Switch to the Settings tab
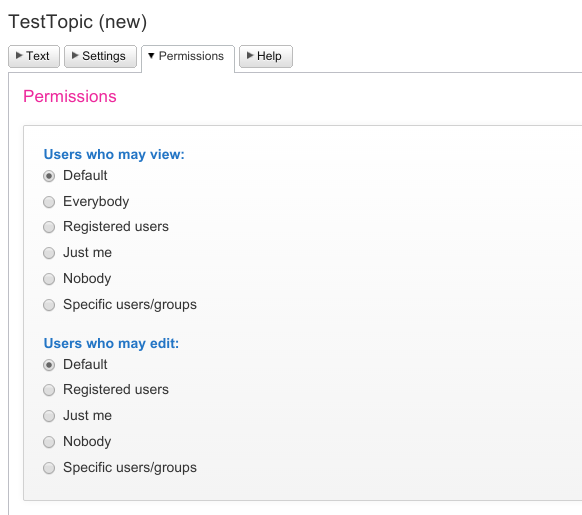The width and height of the screenshot is (582, 515). coord(100,56)
